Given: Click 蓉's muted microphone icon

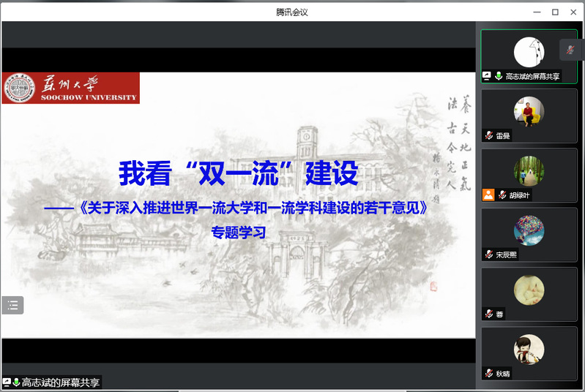Looking at the screenshot, I should [x=488, y=314].
